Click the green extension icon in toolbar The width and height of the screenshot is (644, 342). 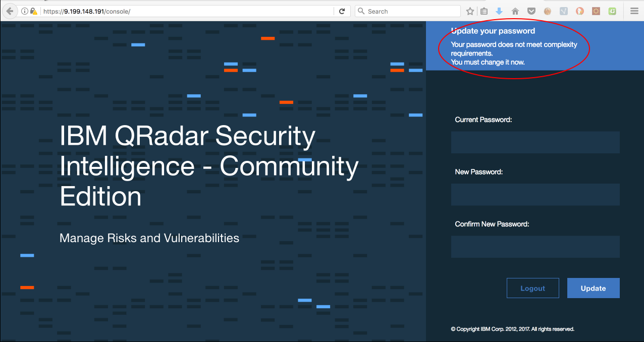[612, 11]
